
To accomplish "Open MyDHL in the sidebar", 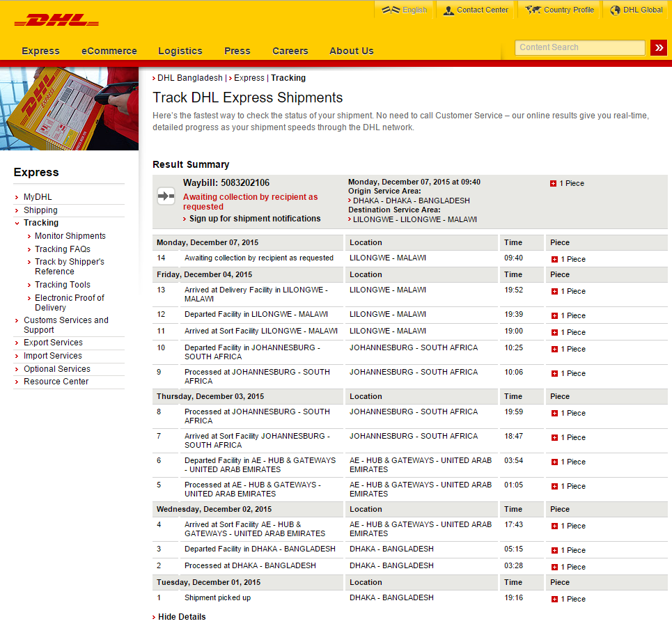I will pyautogui.click(x=38, y=196).
